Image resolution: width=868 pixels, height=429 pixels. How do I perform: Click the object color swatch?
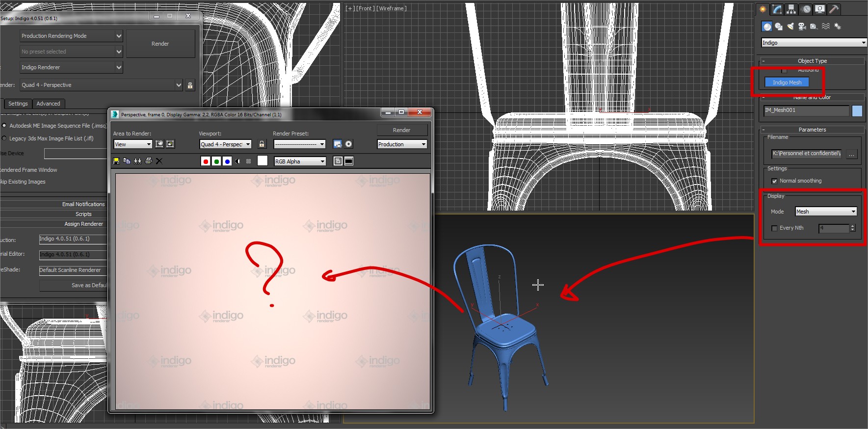coord(857,111)
